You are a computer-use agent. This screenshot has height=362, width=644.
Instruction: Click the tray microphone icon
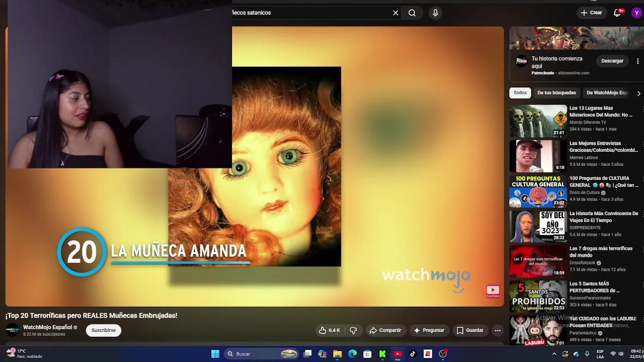tap(587, 354)
